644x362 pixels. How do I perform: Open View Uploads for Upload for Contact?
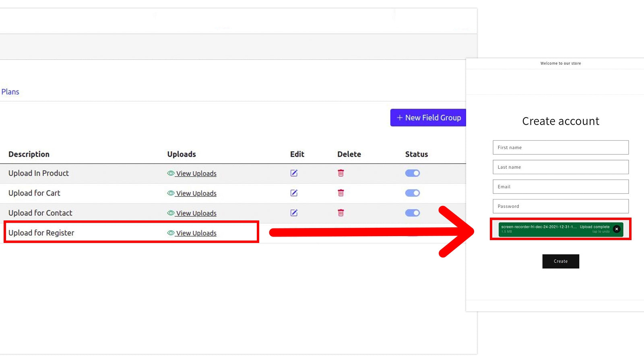coord(196,213)
